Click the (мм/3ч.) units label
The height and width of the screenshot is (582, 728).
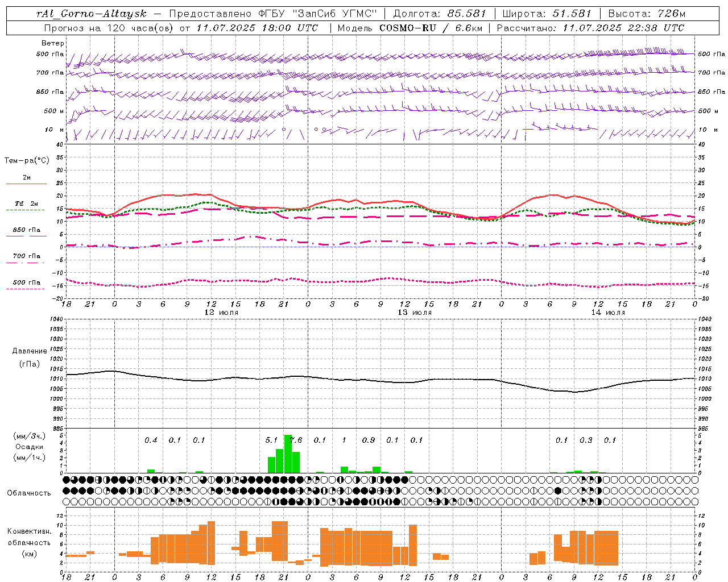(x=29, y=436)
